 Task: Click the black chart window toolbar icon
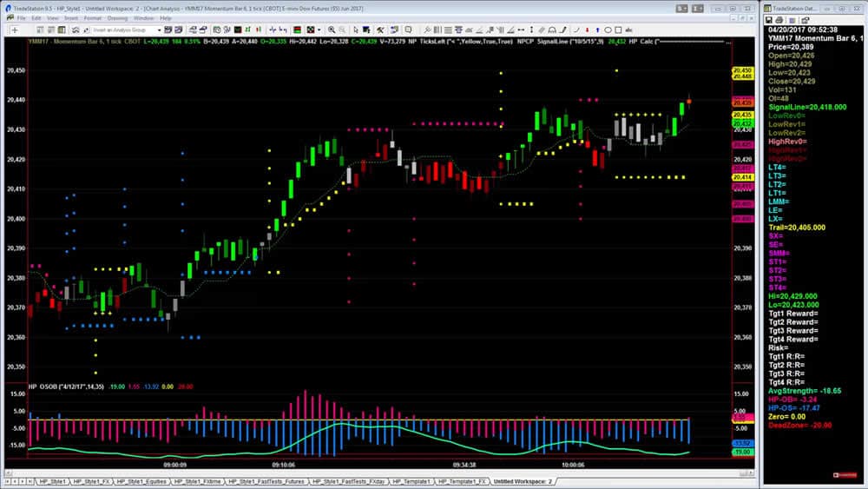[238, 30]
